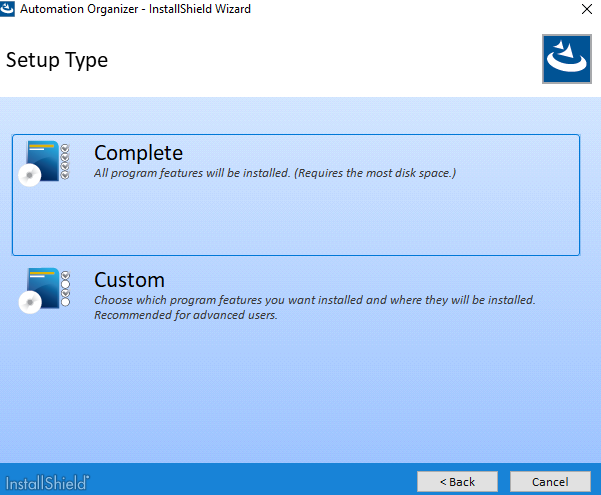This screenshot has height=495, width=601.
Task: Select the Complete setup option
Action: 296,195
